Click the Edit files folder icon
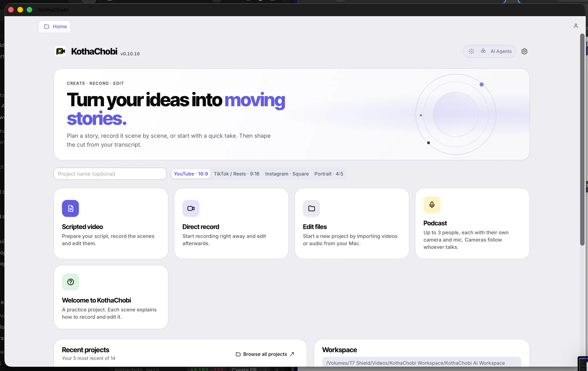Screen dimensions: 588x371 [311, 208]
